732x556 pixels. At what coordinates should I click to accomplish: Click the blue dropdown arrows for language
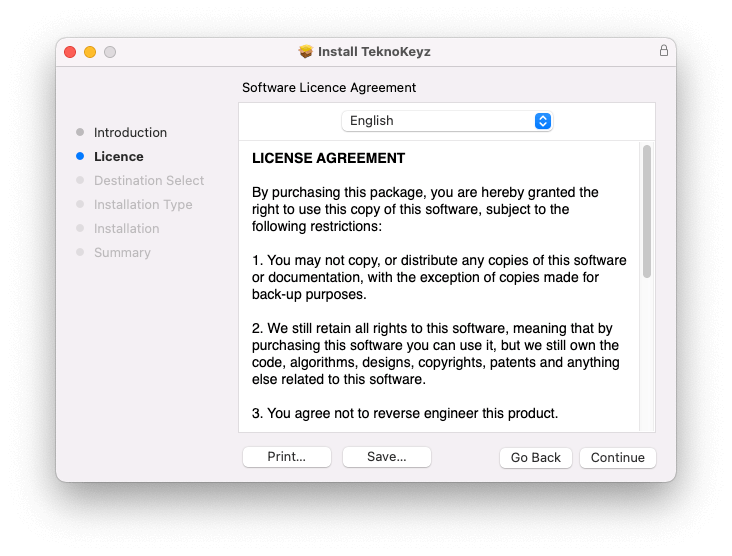tap(543, 121)
